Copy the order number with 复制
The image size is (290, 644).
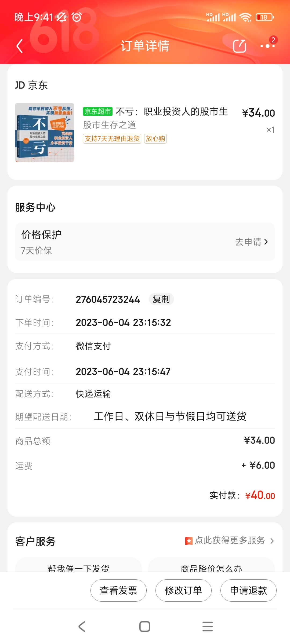tap(161, 299)
